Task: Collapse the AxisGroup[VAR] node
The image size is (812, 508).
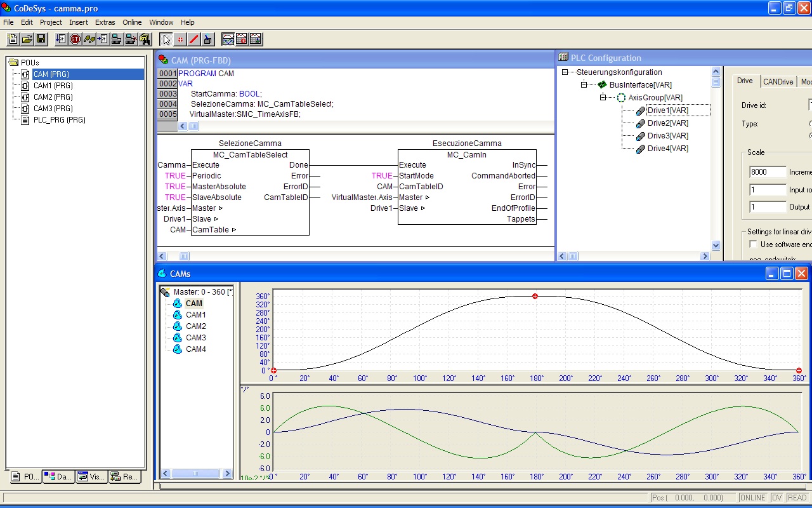Action: pos(603,98)
